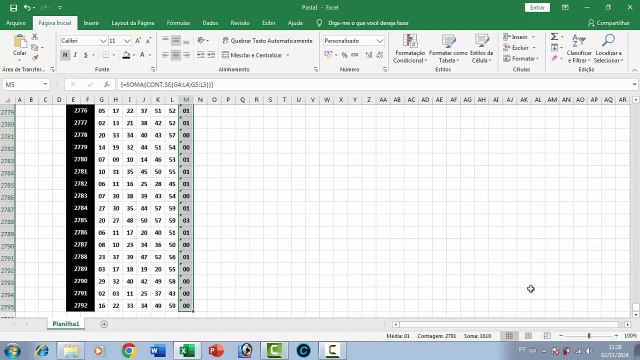Switch to the Fórmulas tab
This screenshot has height=360, width=640.
pyautogui.click(x=178, y=23)
